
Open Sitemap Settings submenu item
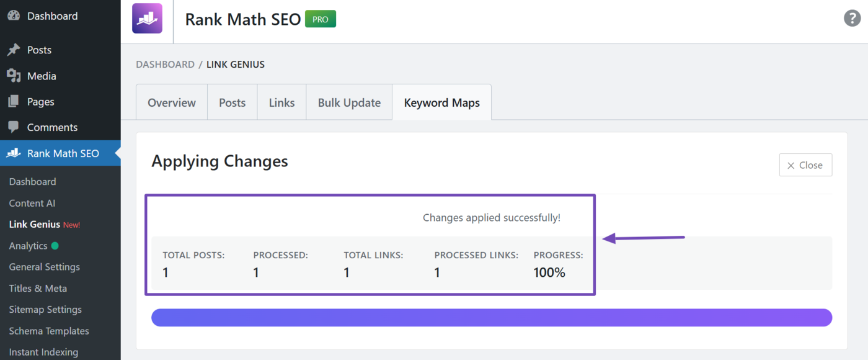[45, 310]
